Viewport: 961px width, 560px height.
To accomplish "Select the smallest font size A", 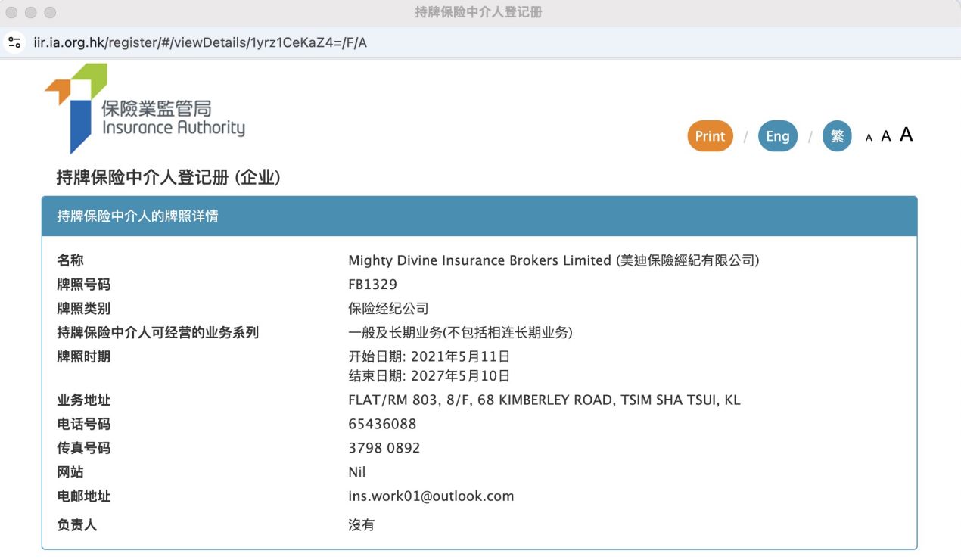I will tap(869, 138).
